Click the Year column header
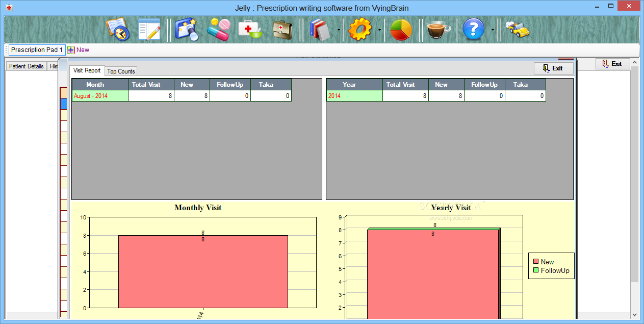The width and height of the screenshot is (644, 324). (354, 85)
